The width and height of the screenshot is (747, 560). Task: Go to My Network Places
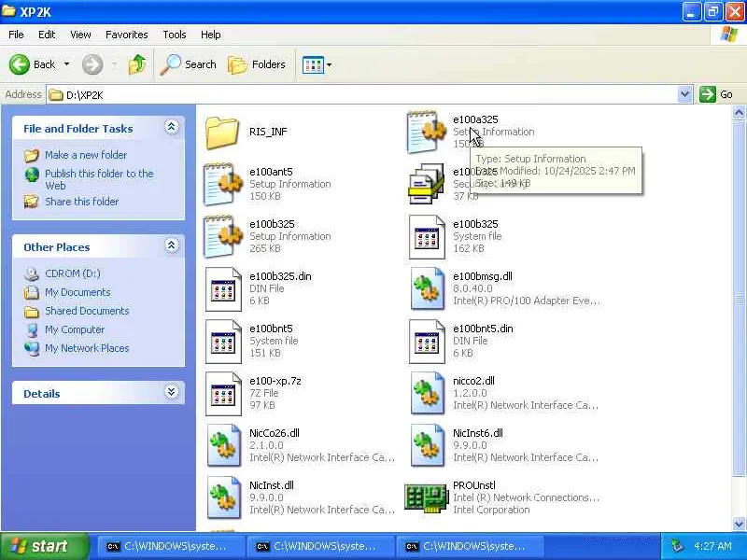click(x=87, y=348)
